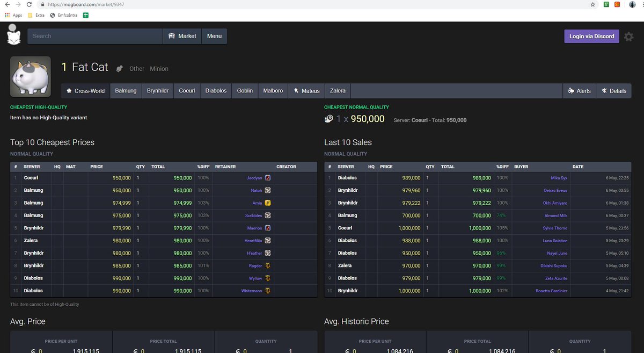Click Natoh's retainer city icon

[267, 190]
